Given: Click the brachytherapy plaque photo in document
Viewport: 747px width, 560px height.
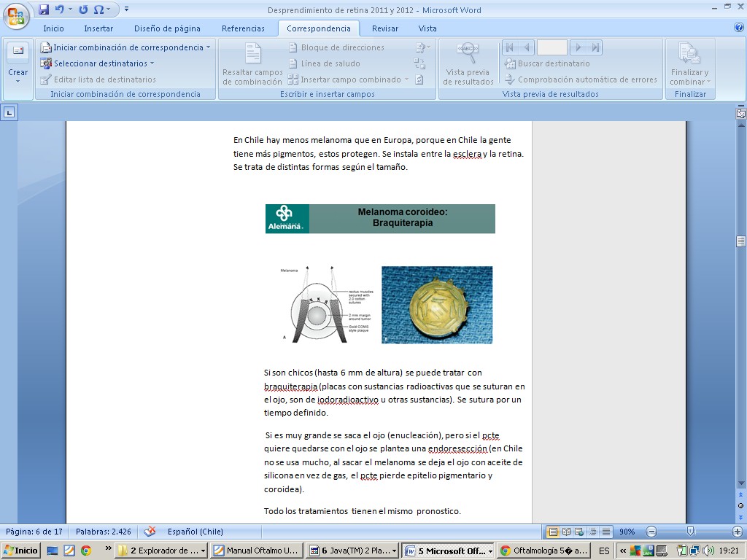Looking at the screenshot, I should point(437,305).
